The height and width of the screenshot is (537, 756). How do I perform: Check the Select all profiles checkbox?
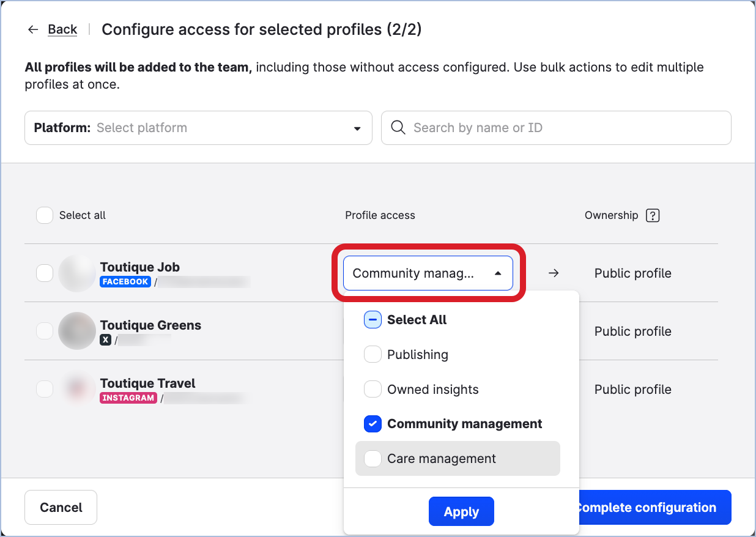[45, 215]
